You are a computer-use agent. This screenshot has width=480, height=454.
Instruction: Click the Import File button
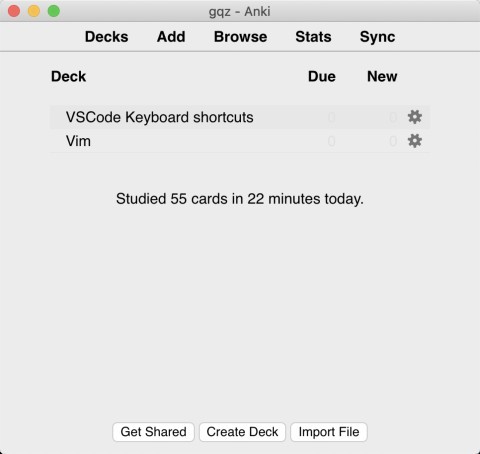[329, 432]
